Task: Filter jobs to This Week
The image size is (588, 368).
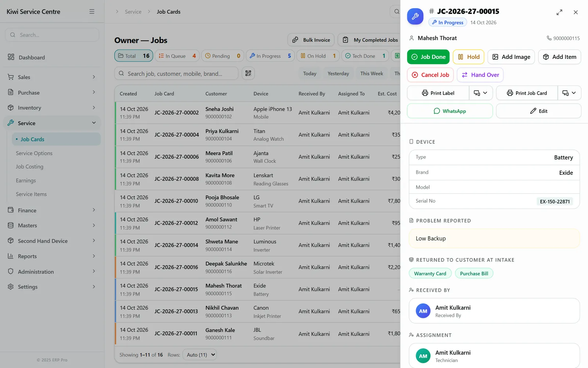Action: coord(372,74)
